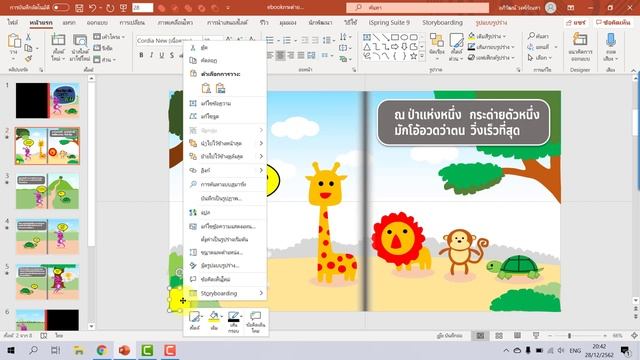The image size is (640, 360).
Task: Open the Shape Effects dropdown in ribbon
Action: click(491, 58)
